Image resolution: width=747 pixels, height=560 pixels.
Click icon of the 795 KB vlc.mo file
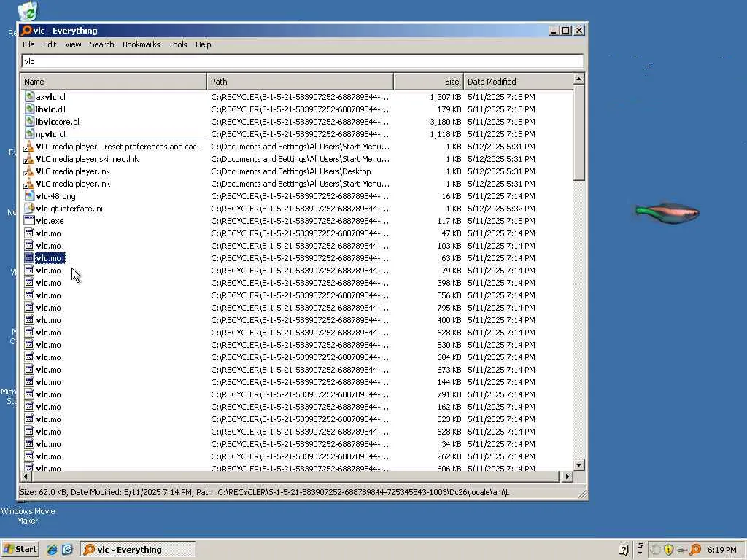[x=29, y=307]
